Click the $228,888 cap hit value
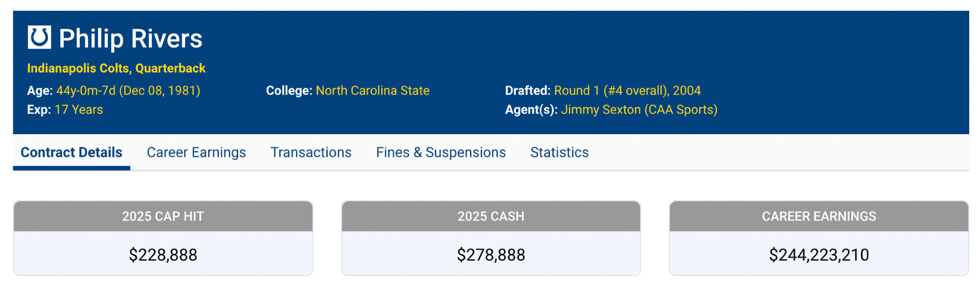980x289 pixels. point(163,255)
